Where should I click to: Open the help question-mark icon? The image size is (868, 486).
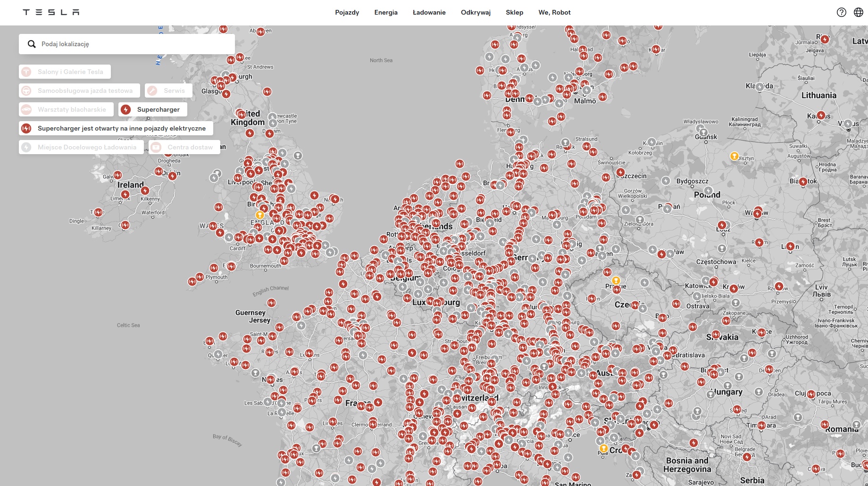[842, 12]
